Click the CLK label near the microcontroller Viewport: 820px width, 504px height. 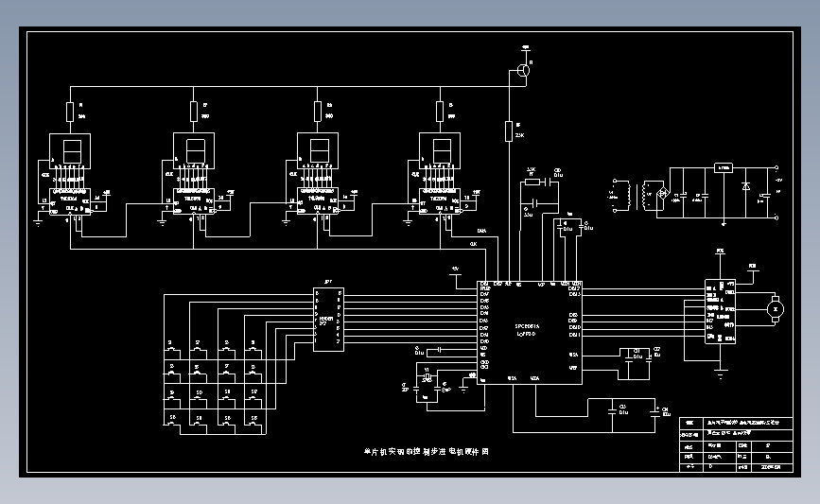click(x=473, y=244)
